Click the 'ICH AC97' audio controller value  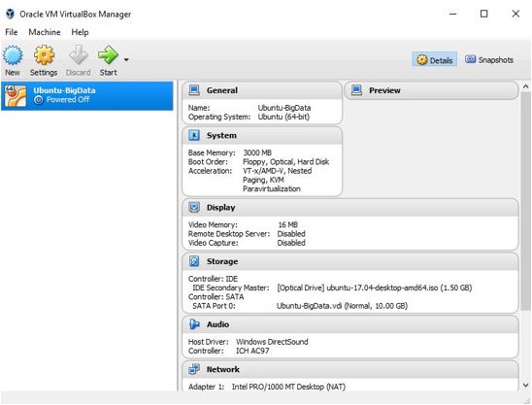click(252, 351)
